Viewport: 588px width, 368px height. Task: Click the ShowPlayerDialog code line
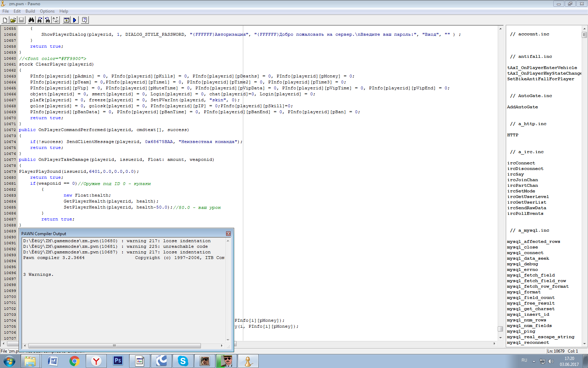[x=251, y=34]
